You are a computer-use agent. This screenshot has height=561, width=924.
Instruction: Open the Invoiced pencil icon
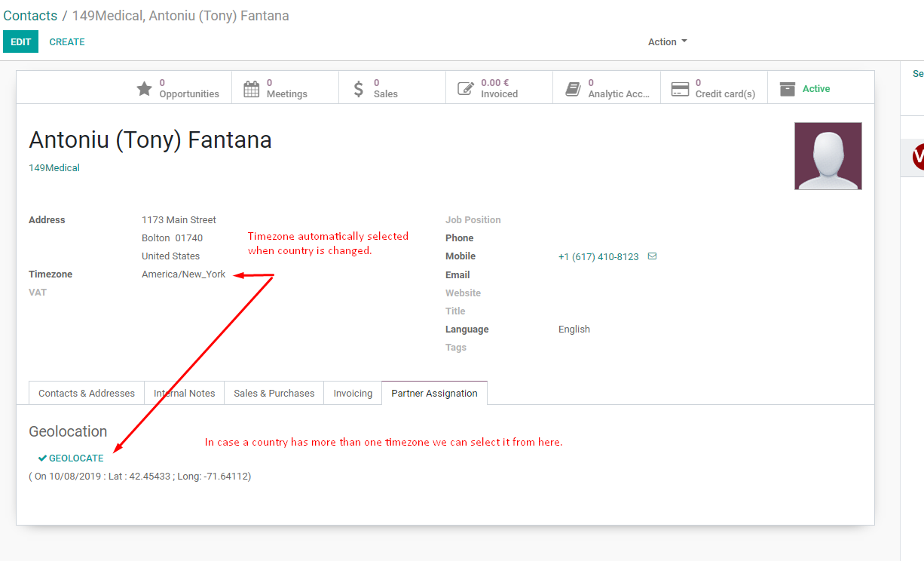[x=466, y=89]
